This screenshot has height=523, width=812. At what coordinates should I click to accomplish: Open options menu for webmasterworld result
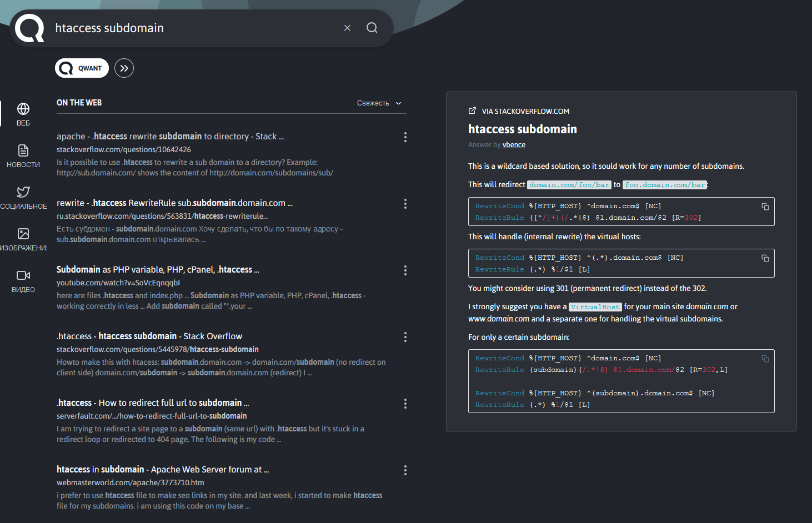click(x=405, y=470)
